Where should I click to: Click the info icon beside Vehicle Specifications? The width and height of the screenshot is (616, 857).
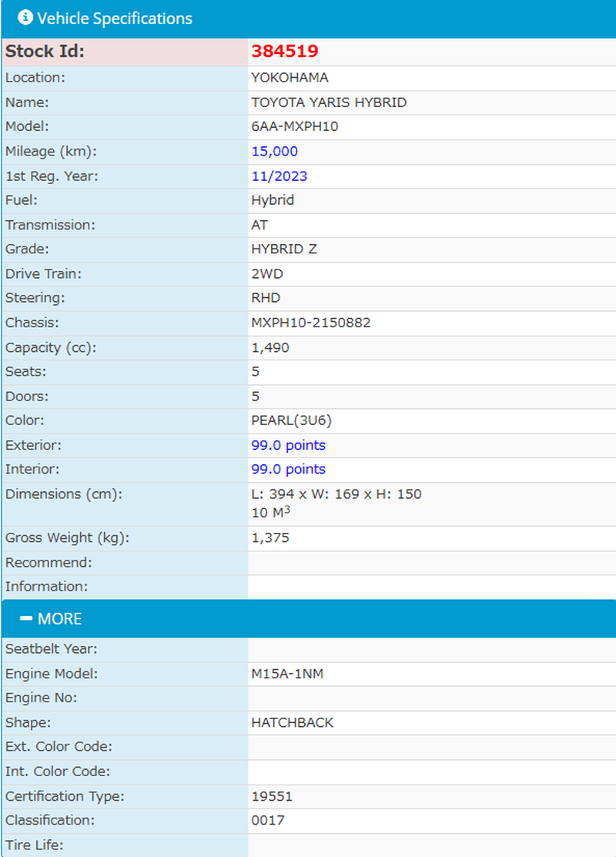tap(25, 18)
